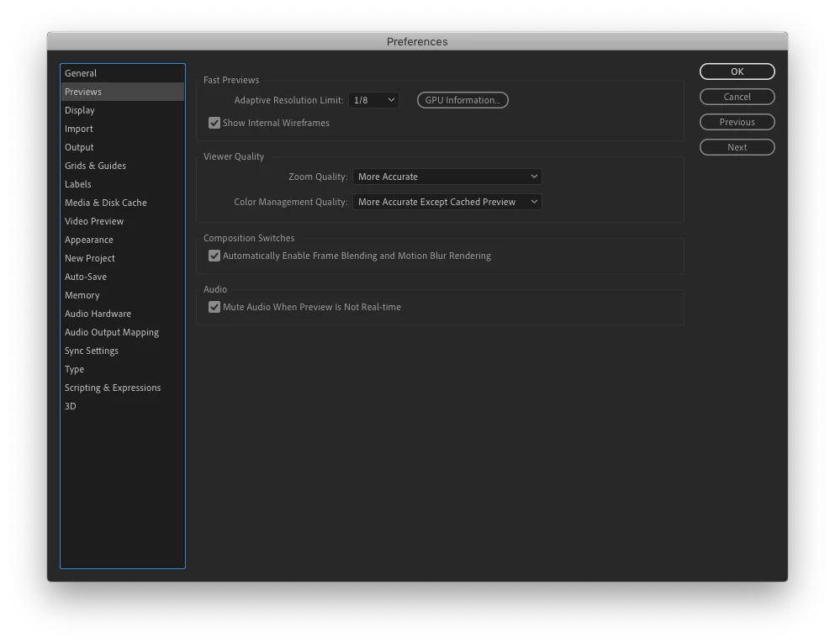Select the Previews category in sidebar

coord(123,92)
